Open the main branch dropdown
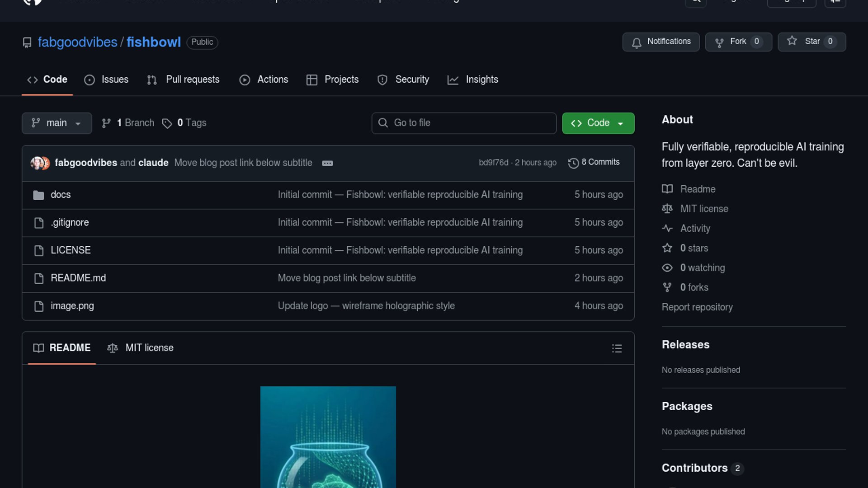The width and height of the screenshot is (868, 488). click(57, 123)
